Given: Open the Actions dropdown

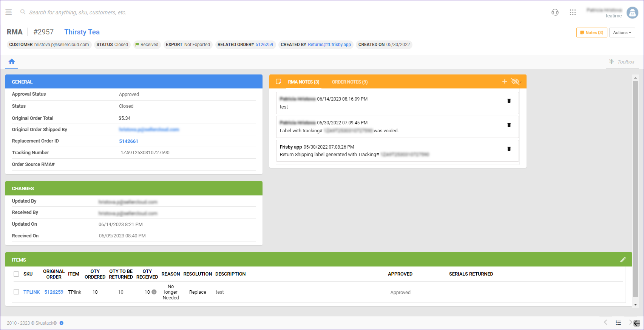Looking at the screenshot, I should tap(622, 33).
